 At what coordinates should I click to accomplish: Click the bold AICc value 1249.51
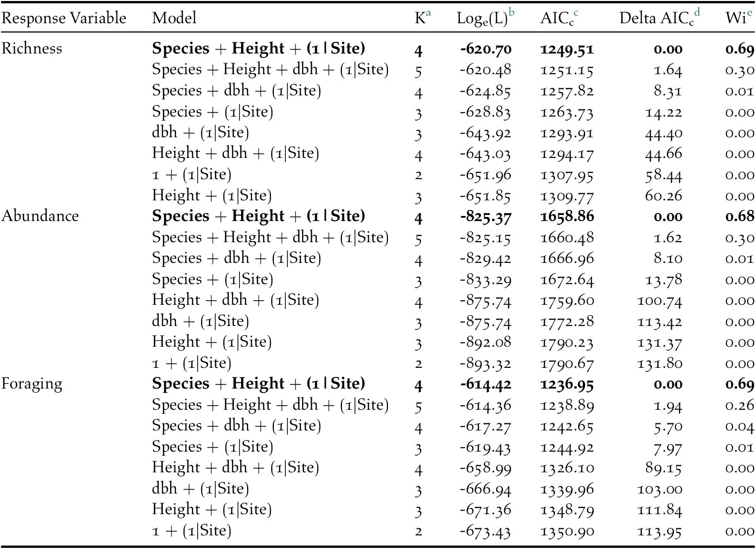tap(567, 49)
